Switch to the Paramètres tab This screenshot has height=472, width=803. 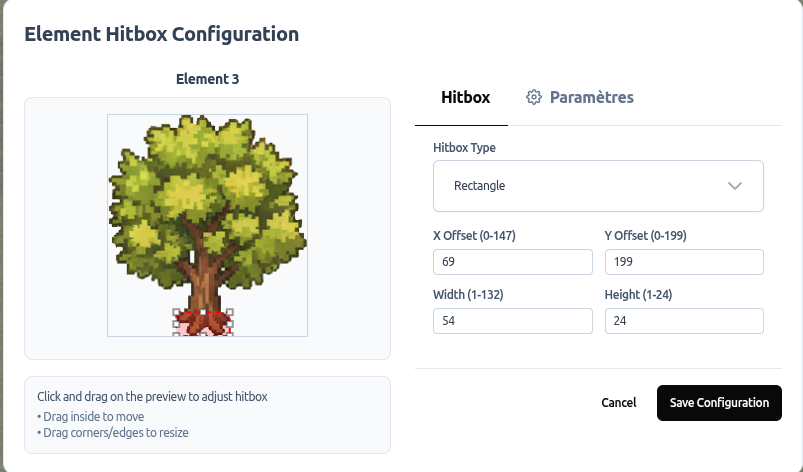(590, 97)
